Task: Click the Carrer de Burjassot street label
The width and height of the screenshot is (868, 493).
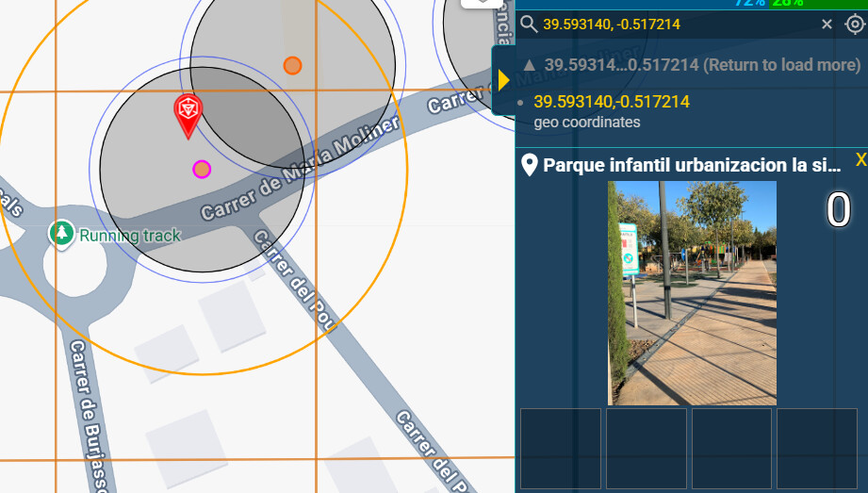Action: [88, 416]
